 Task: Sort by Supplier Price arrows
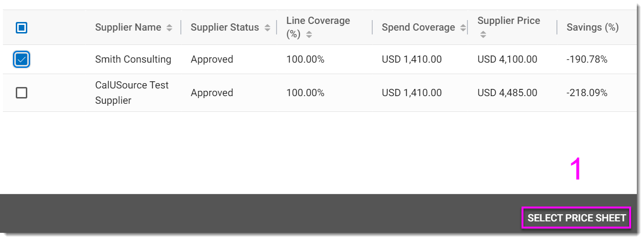click(x=483, y=34)
